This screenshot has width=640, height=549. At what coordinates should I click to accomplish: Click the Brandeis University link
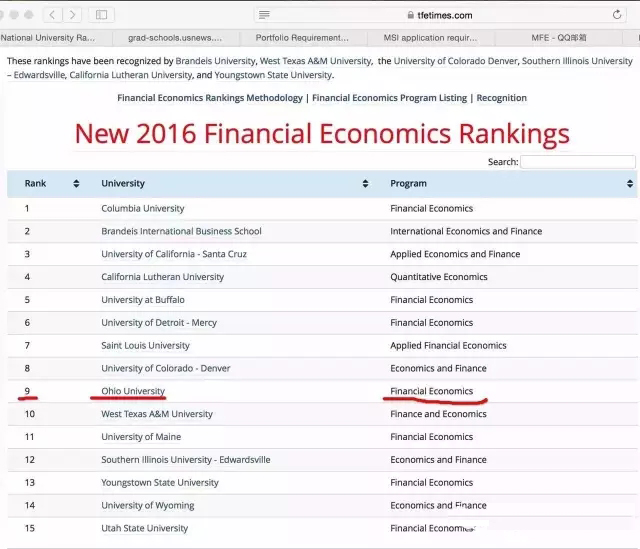coord(215,61)
